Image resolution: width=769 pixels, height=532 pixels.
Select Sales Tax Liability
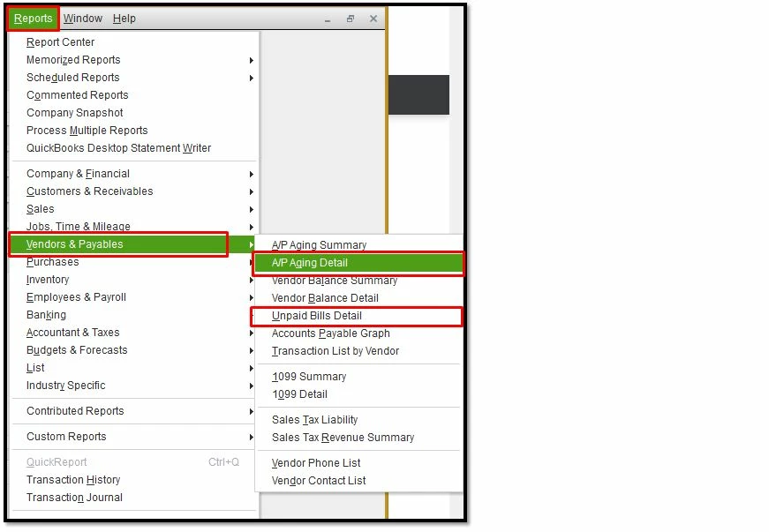coord(359,420)
